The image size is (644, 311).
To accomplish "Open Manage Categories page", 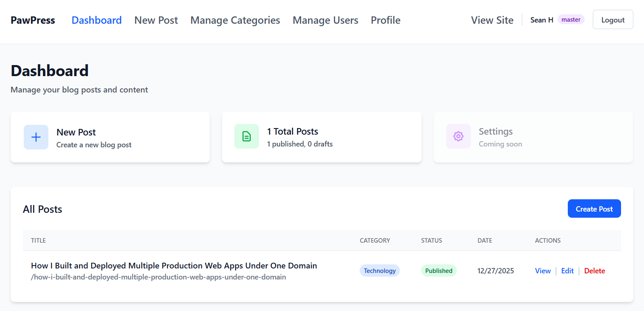I will tap(235, 20).
